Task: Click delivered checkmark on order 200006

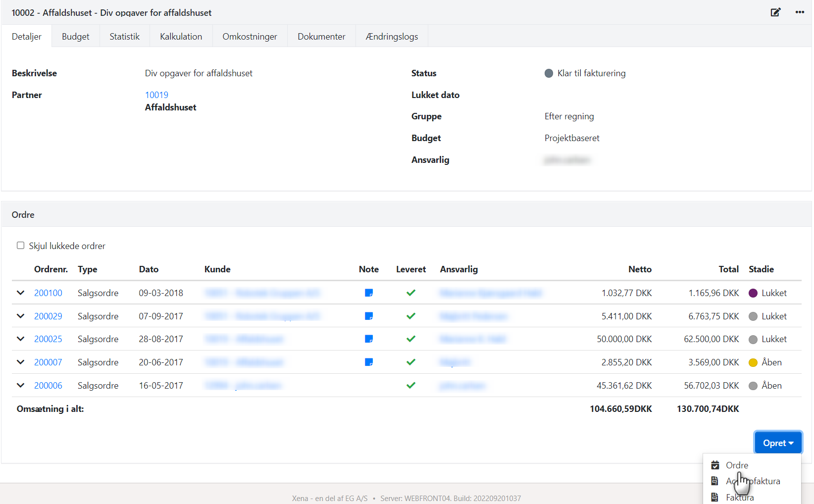Action: pos(411,386)
